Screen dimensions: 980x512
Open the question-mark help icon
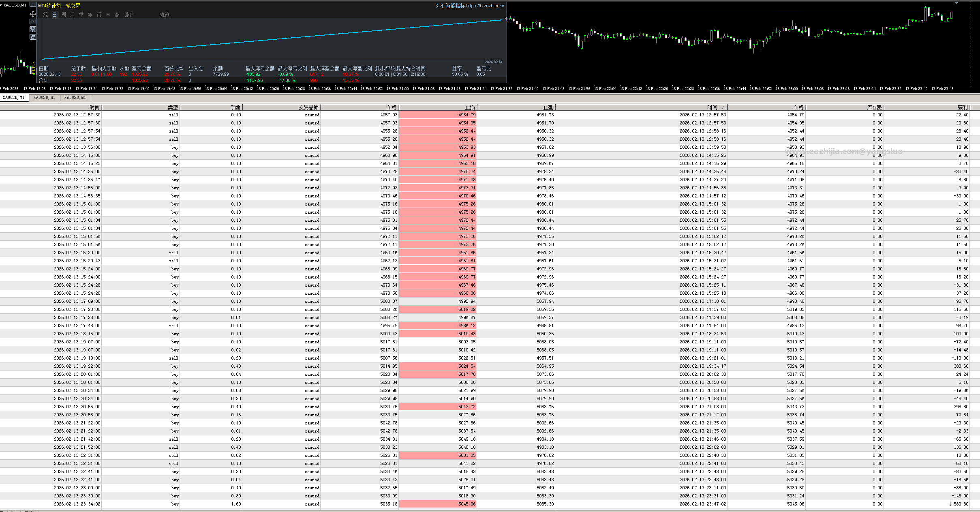coord(33,22)
